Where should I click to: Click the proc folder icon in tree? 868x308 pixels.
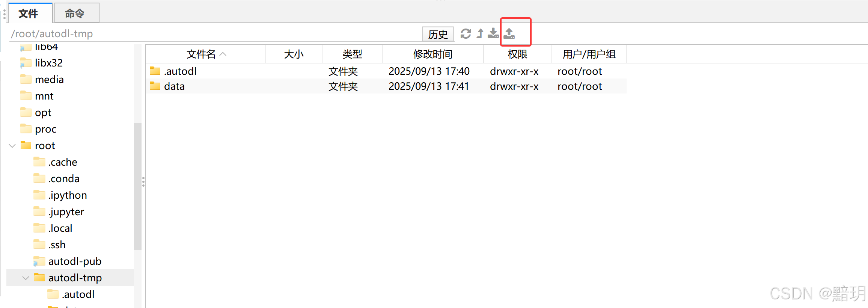click(x=26, y=128)
